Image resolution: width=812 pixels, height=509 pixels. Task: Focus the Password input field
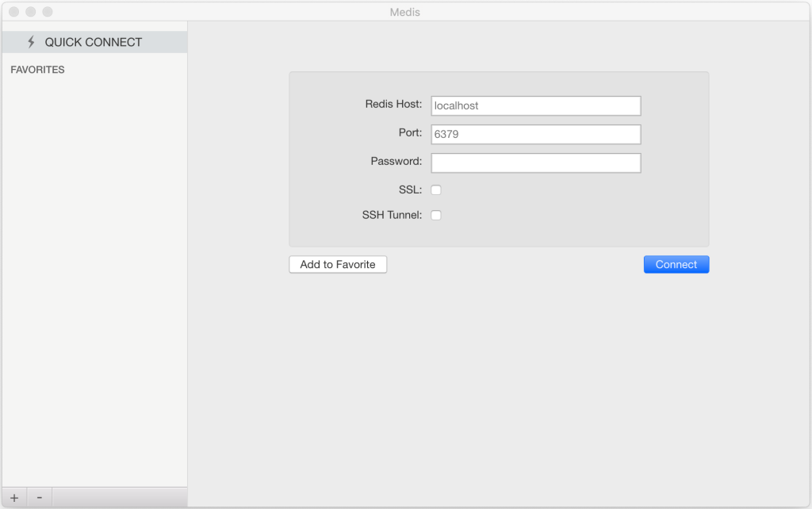(x=536, y=163)
